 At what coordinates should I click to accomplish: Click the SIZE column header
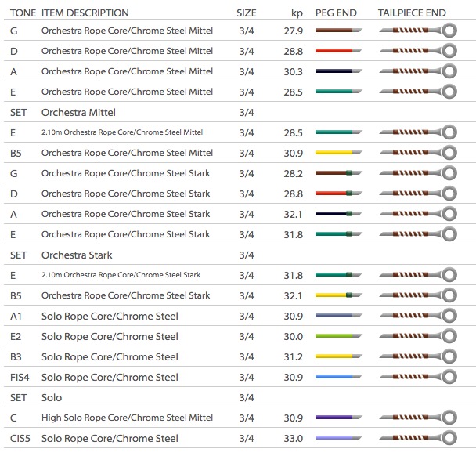coord(247,13)
